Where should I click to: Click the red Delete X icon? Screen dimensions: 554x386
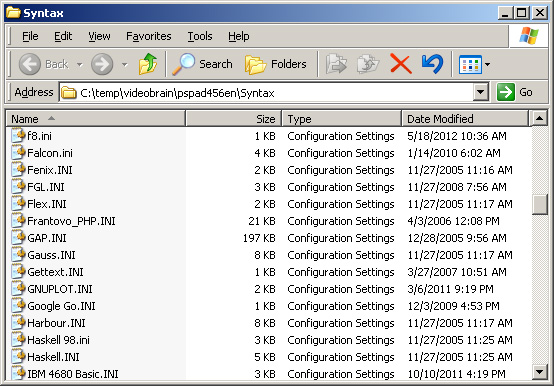(401, 64)
